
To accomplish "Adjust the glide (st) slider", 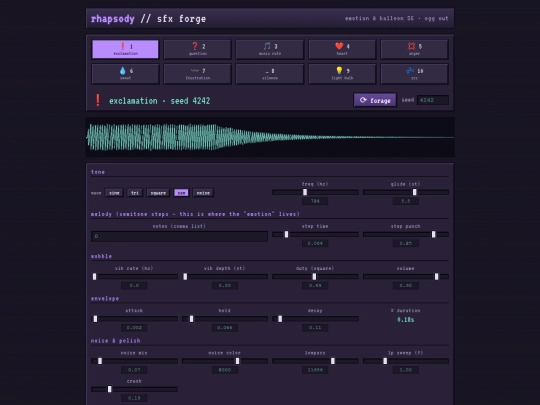I will tap(406, 192).
